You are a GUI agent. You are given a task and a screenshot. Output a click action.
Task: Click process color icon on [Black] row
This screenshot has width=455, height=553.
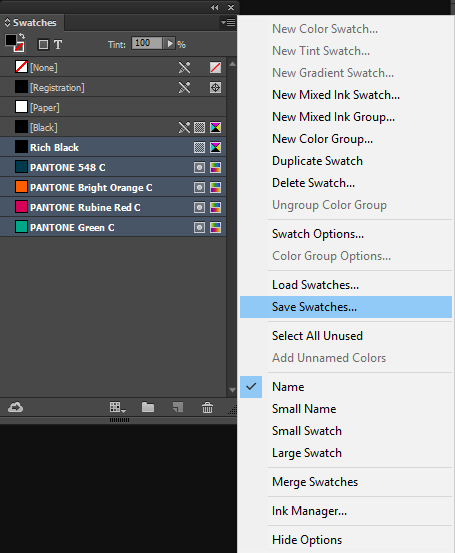200,127
